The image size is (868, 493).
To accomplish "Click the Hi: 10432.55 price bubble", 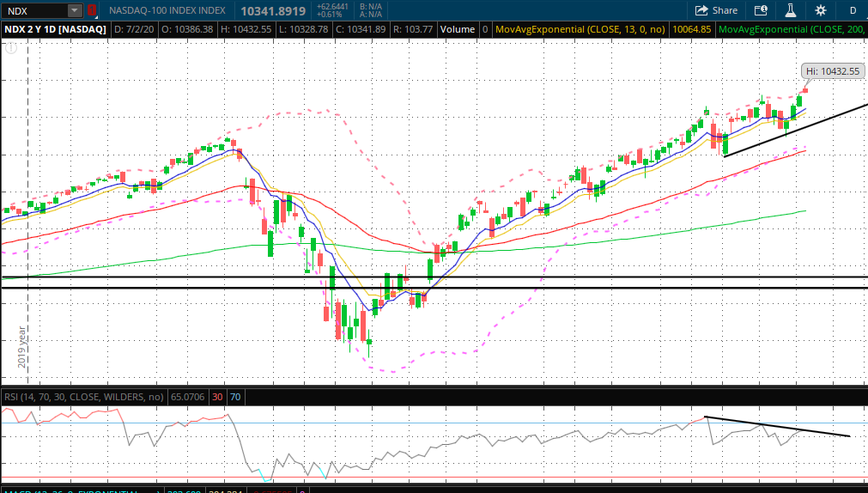I will [x=833, y=71].
